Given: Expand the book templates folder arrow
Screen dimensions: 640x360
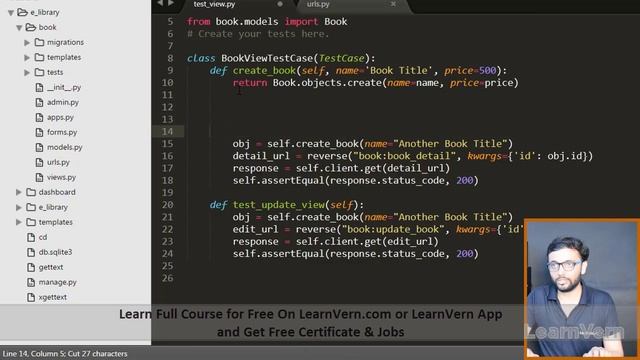Looking at the screenshot, I should [27, 58].
